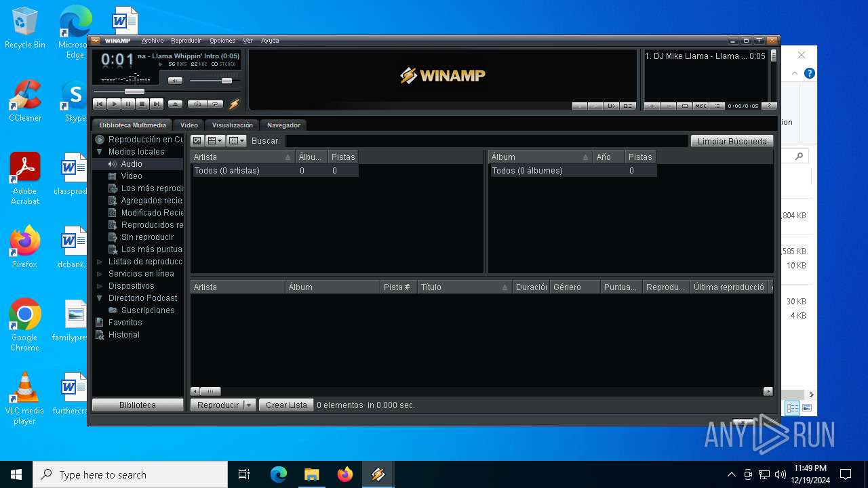Switch to the Visualización tab

233,125
